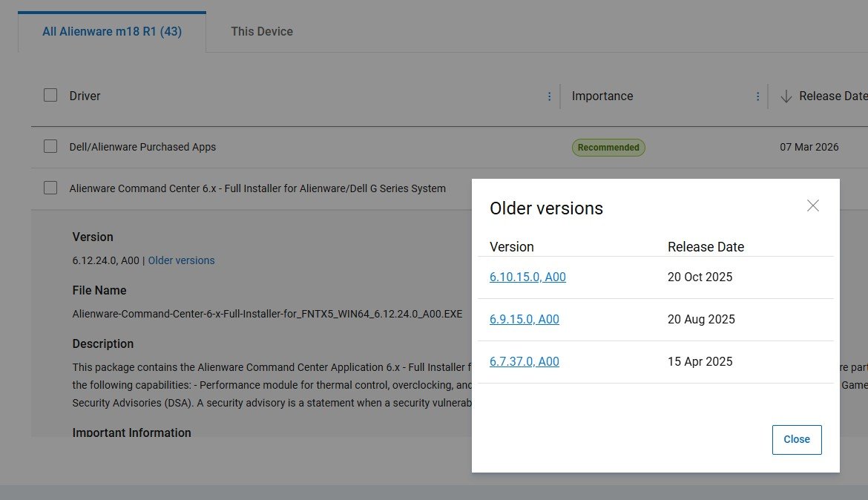Image resolution: width=868 pixels, height=500 pixels.
Task: Click the Release Date sort arrow
Action: (x=786, y=96)
